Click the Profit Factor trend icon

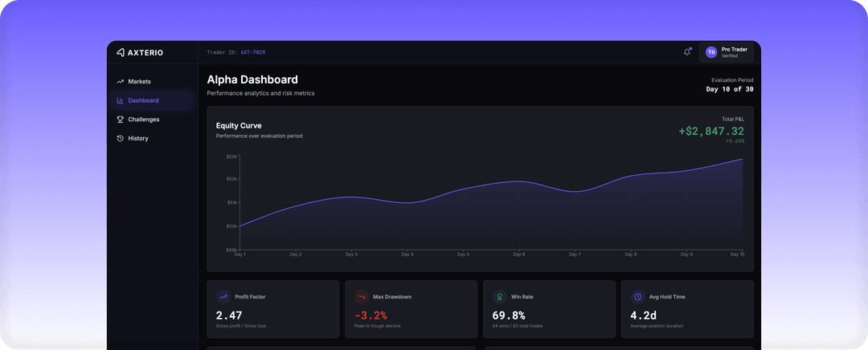coord(223,297)
